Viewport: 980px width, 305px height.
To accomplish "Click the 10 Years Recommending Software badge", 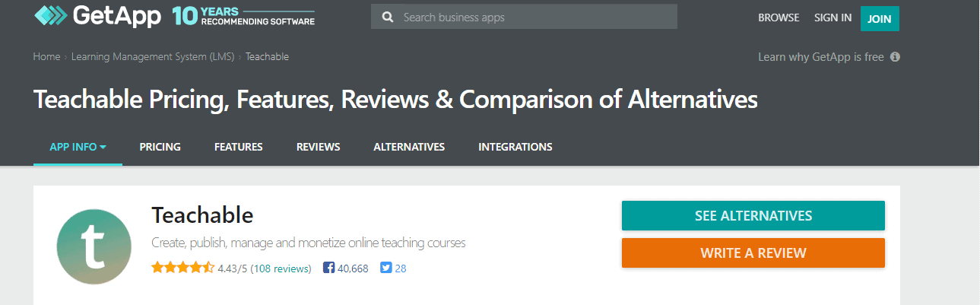I will point(243,17).
